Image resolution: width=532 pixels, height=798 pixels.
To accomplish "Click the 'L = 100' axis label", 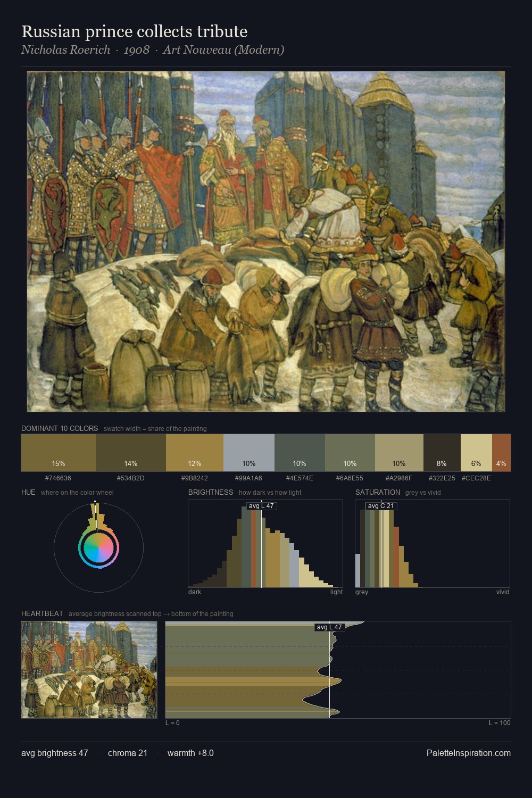I will (x=500, y=723).
